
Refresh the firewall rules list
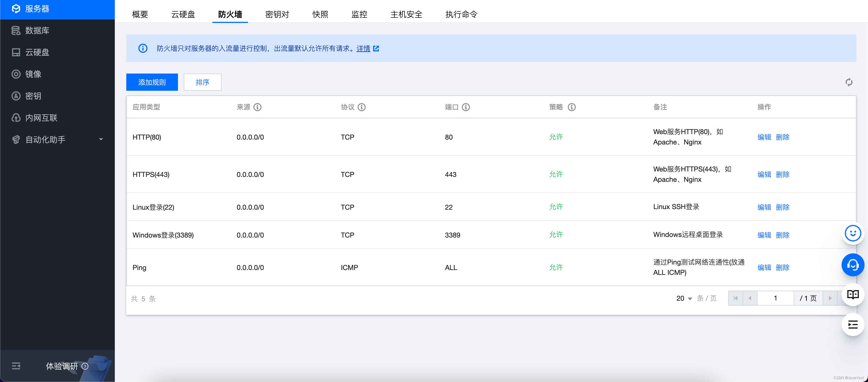click(x=849, y=82)
